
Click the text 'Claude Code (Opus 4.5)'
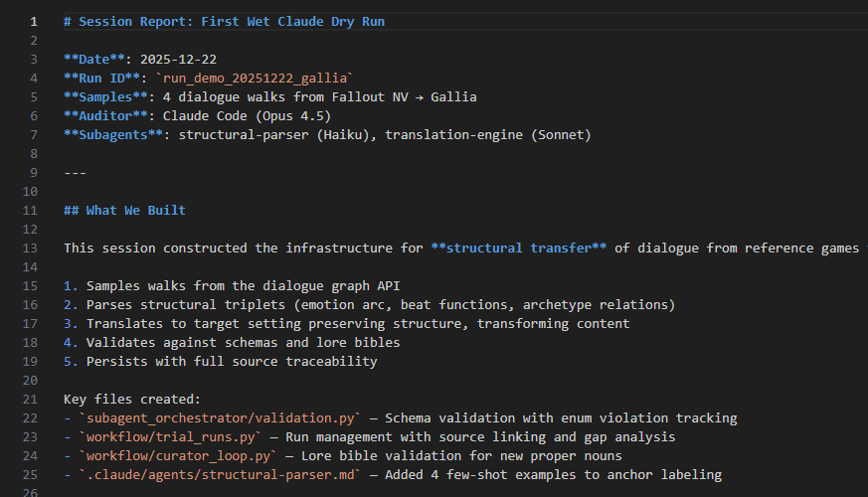[x=247, y=115]
